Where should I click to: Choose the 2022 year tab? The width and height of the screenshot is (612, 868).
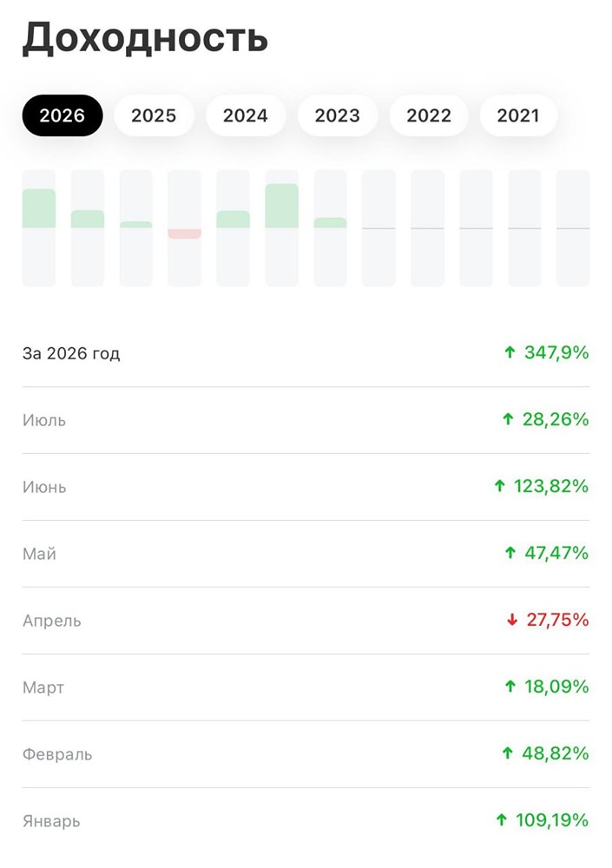click(x=429, y=115)
